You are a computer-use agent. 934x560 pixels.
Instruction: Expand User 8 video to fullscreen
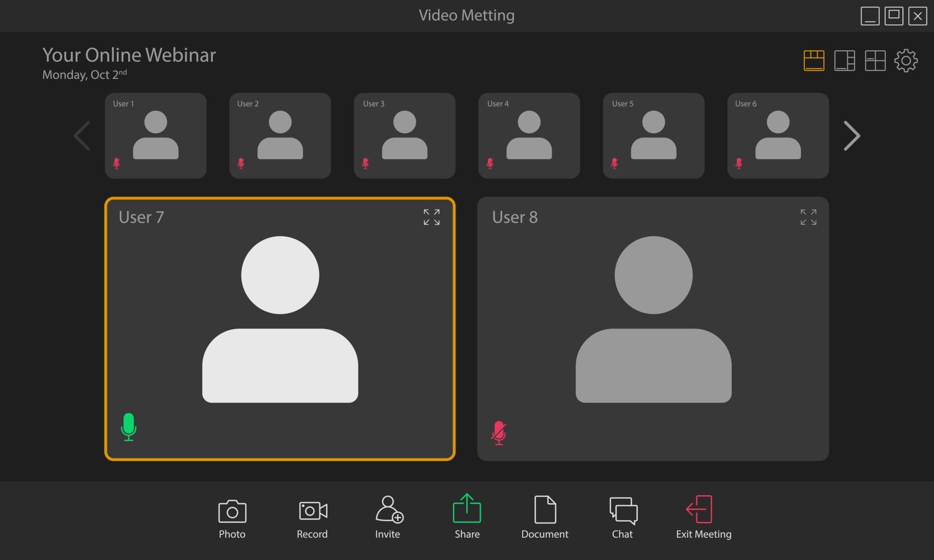click(x=808, y=217)
